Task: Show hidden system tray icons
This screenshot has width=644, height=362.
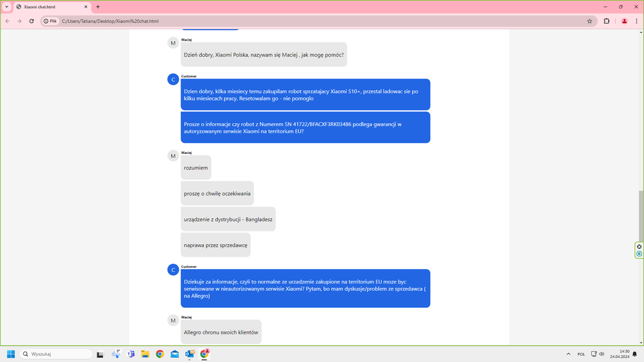Action: 569,354
